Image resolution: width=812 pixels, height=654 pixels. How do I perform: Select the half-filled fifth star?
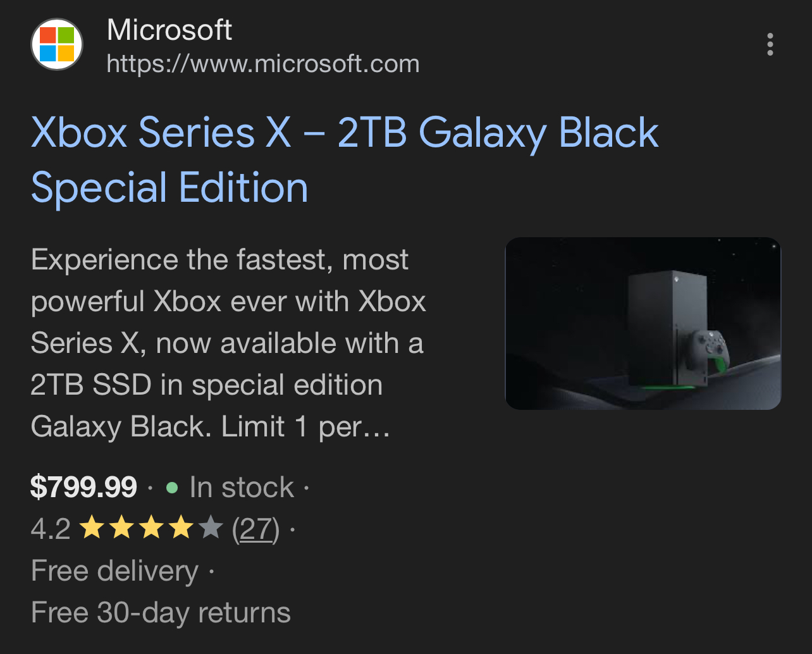tap(211, 527)
